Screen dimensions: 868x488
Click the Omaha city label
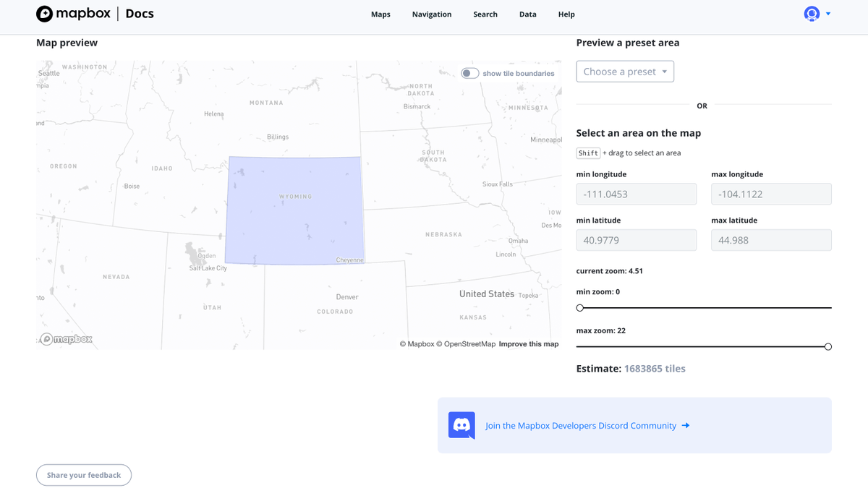pyautogui.click(x=519, y=241)
